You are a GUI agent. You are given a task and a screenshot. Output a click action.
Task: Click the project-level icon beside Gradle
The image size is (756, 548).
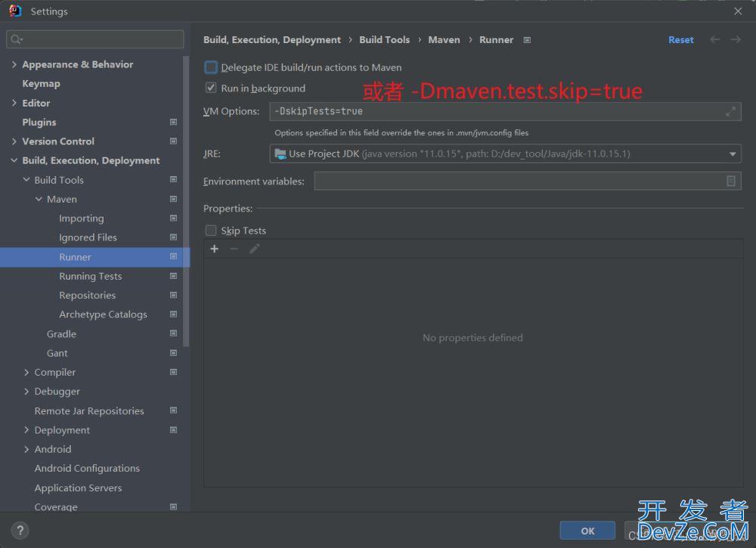[x=174, y=333]
